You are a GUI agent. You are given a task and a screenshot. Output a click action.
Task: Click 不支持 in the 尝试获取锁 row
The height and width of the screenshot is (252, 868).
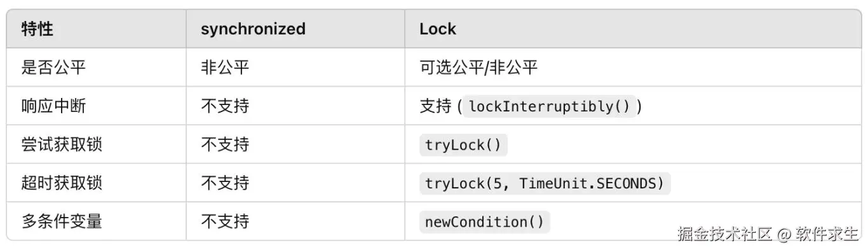point(225,144)
